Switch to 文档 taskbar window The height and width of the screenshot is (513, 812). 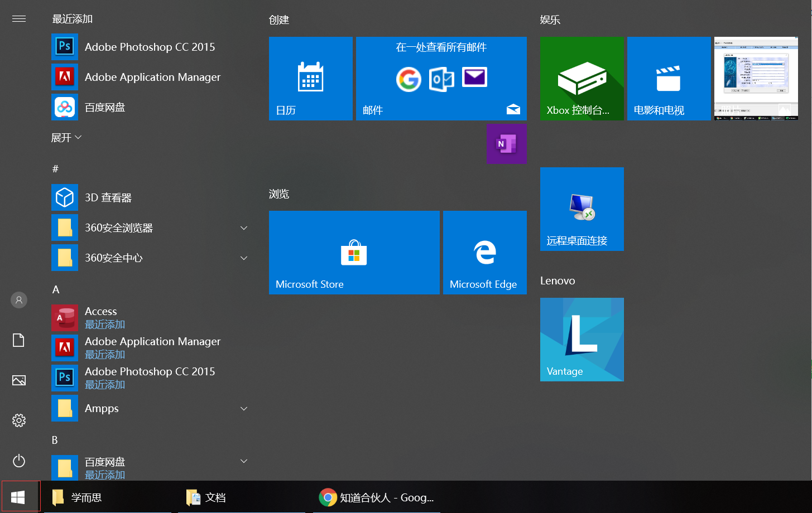(x=242, y=497)
